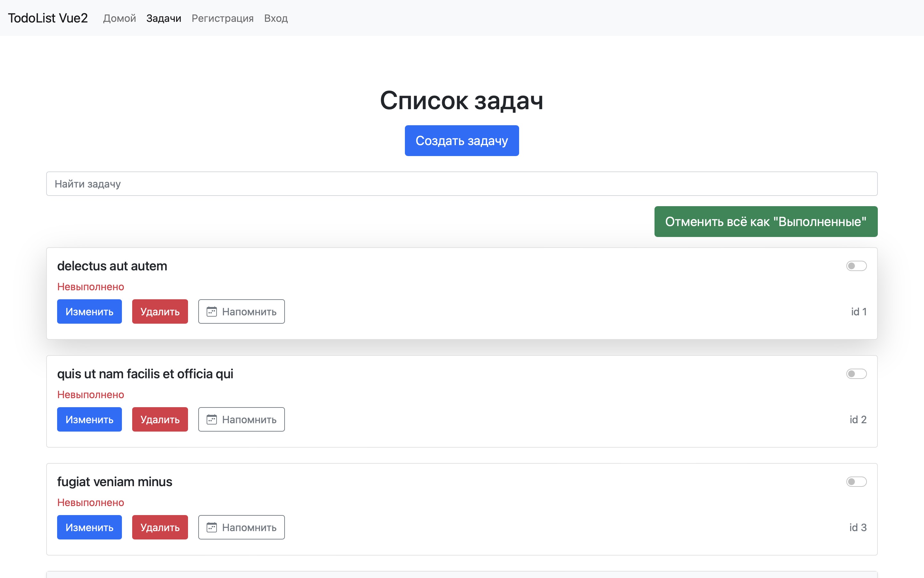Set reminder for fugiat veniam minus task
Viewport: 924px width, 578px height.
241,527
